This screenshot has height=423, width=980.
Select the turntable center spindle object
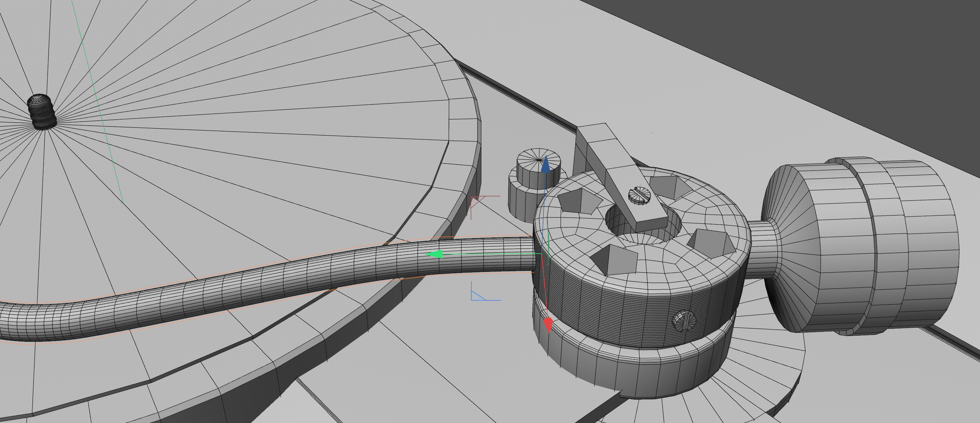pyautogui.click(x=42, y=112)
